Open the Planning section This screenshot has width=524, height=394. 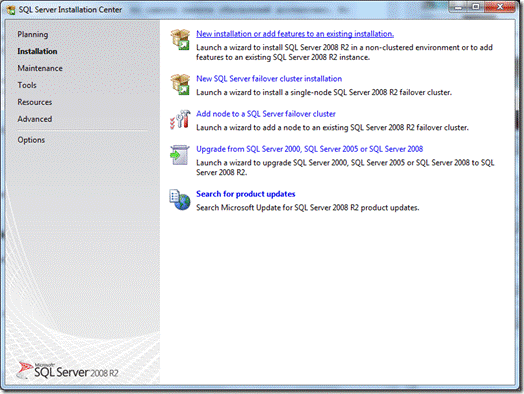pos(33,34)
